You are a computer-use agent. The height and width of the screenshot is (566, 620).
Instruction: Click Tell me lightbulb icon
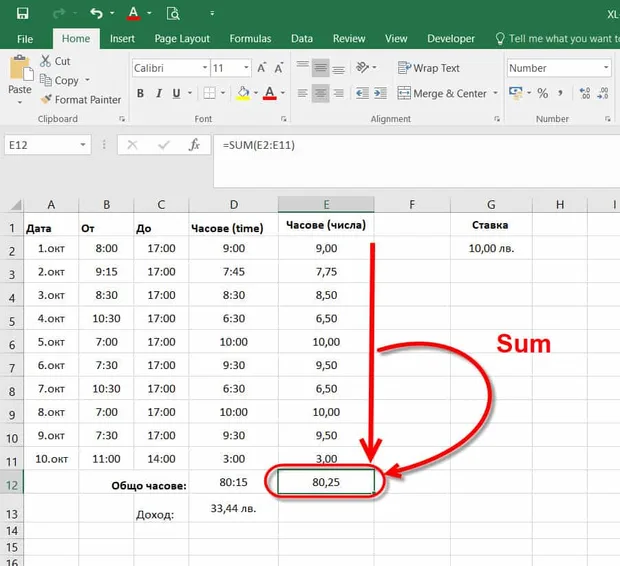[500, 38]
